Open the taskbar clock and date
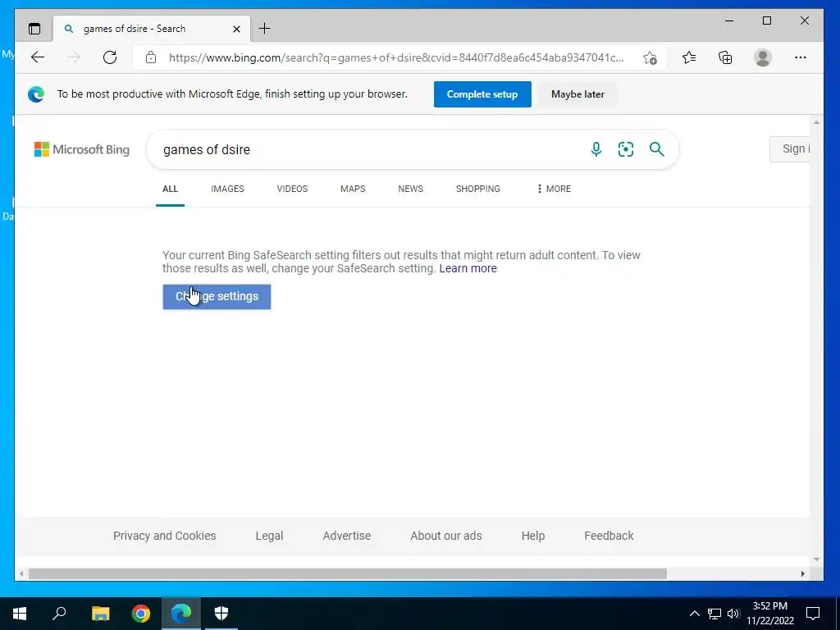This screenshot has height=630, width=840. coord(769,614)
